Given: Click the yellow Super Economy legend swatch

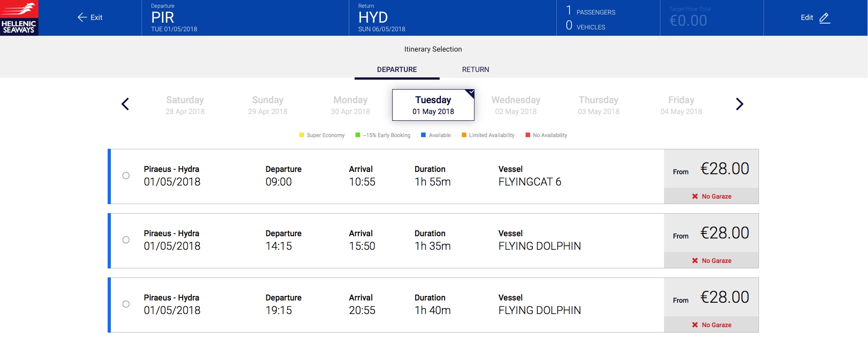Looking at the screenshot, I should click(x=302, y=135).
